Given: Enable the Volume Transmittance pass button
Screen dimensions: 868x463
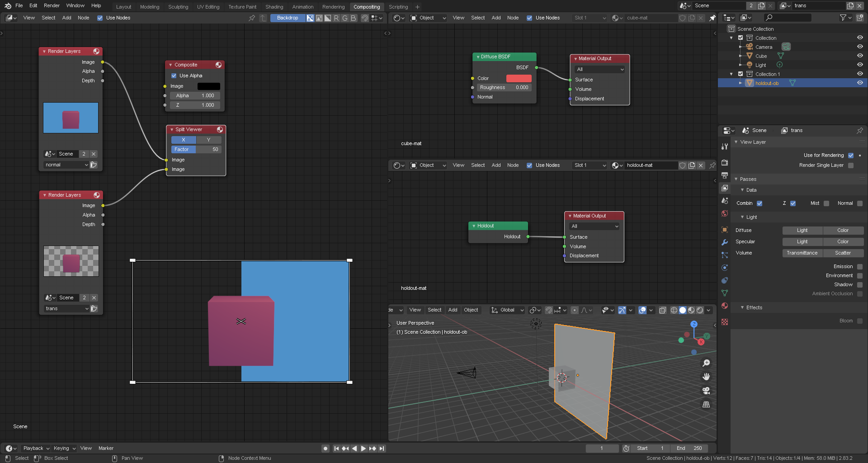Looking at the screenshot, I should 802,253.
